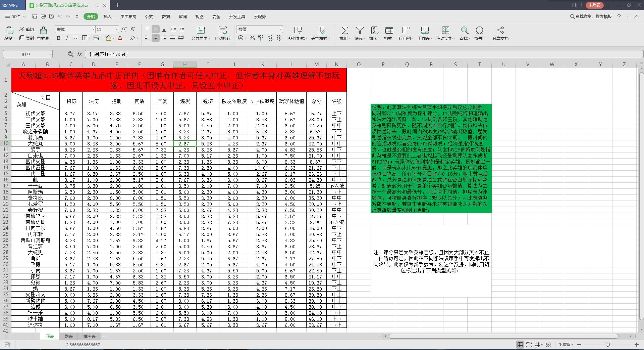
Task: Open the Page Layout (页面布局) tab
Action: point(128,16)
